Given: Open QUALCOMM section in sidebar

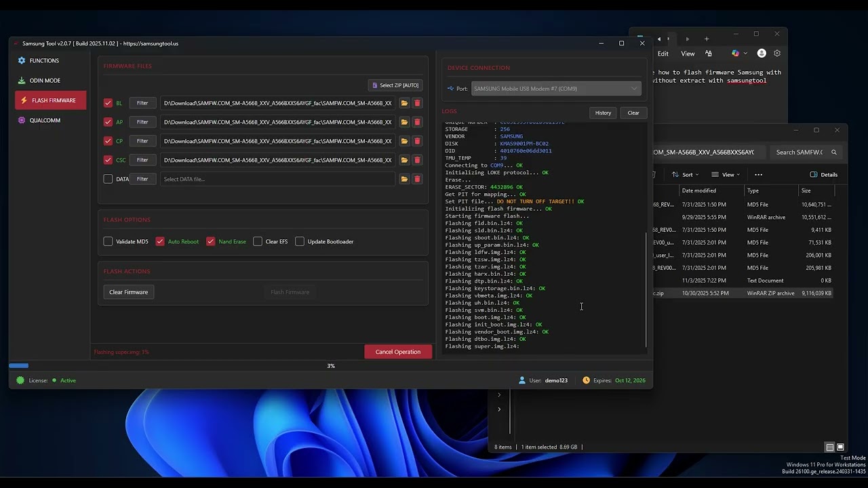Looking at the screenshot, I should coord(50,120).
